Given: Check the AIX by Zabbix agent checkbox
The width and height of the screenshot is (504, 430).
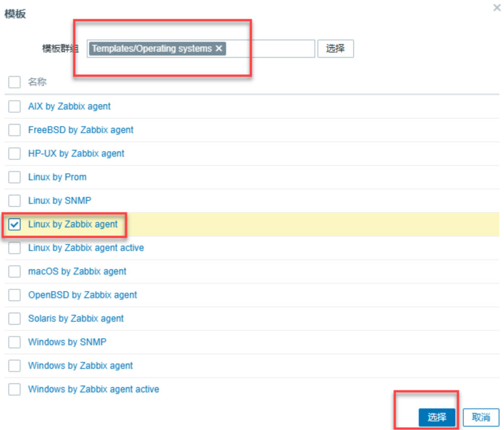Looking at the screenshot, I should coord(15,106).
